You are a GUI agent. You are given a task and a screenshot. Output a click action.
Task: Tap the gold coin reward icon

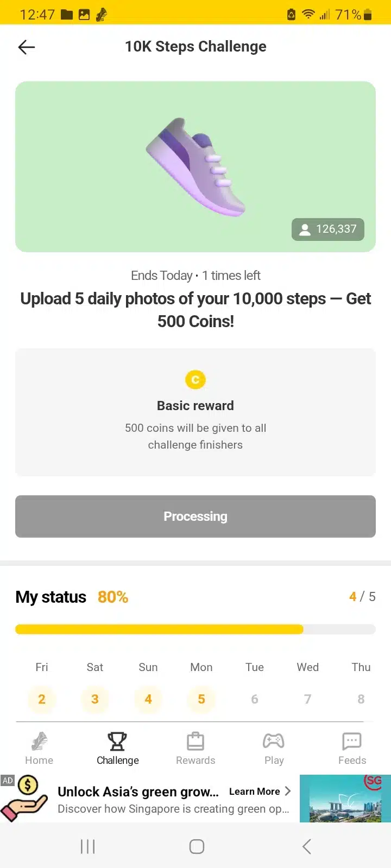point(195,380)
